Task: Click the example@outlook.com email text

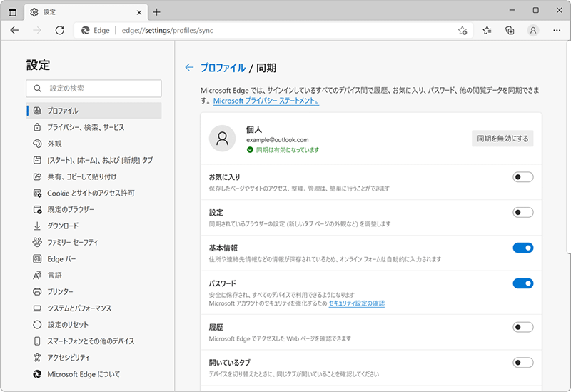Action: (277, 139)
